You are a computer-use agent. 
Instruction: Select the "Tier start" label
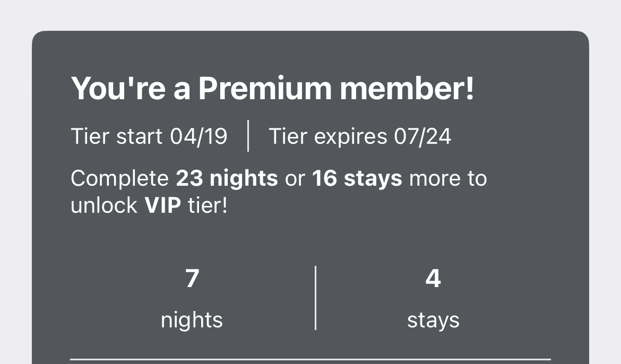click(117, 136)
